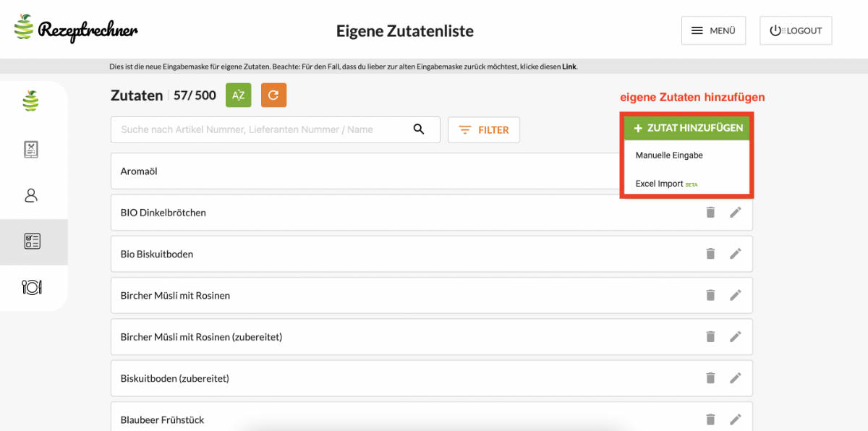Follow the Link to the old input form
Viewport: 868px width, 431px height.
pos(569,67)
